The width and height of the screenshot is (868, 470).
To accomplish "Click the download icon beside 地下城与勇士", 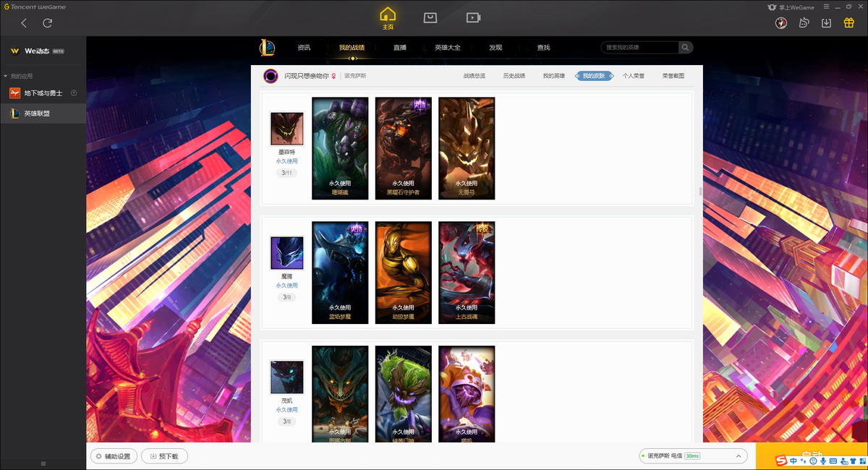I will click(x=74, y=93).
